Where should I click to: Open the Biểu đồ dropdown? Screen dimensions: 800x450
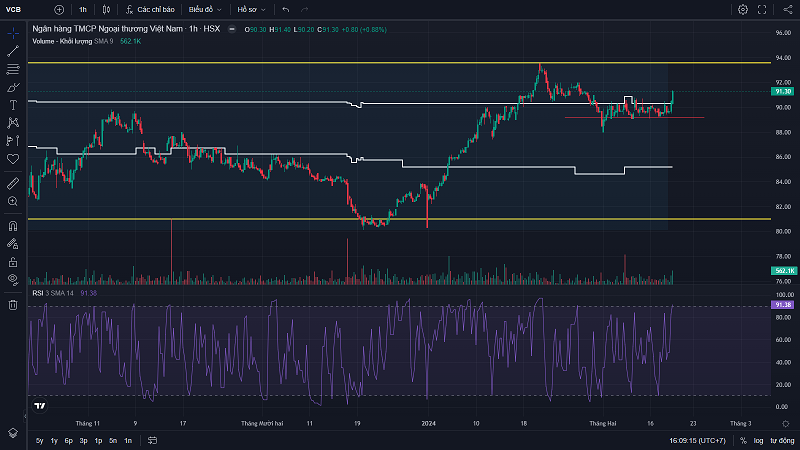point(205,9)
